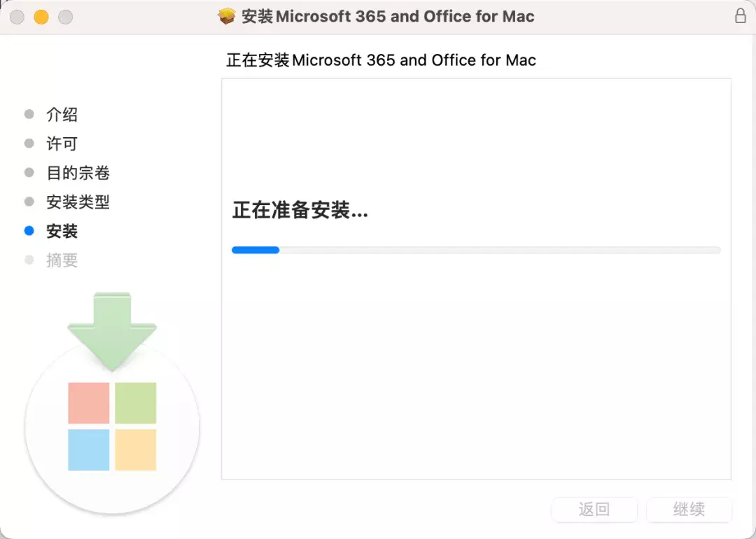Click the red square of Microsoft logo
Screen dimensions: 756x539
click(89, 403)
